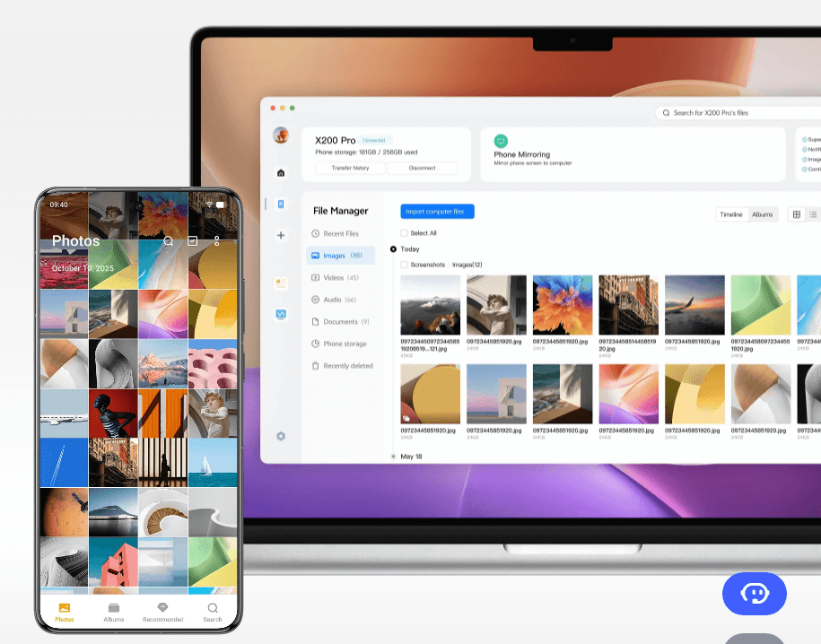
Task: Tick the Screenshots group checkbox
Action: pos(404,265)
